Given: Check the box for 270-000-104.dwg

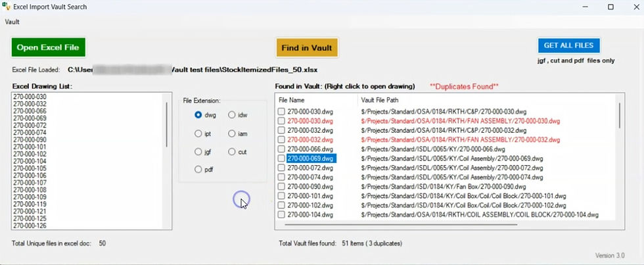Looking at the screenshot, I should tap(281, 214).
